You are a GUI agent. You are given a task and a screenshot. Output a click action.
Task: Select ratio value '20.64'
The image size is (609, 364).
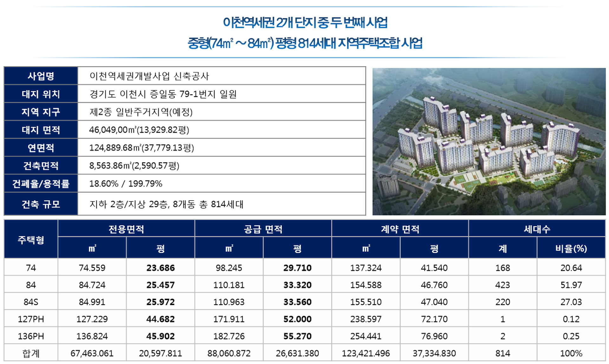[x=571, y=268]
